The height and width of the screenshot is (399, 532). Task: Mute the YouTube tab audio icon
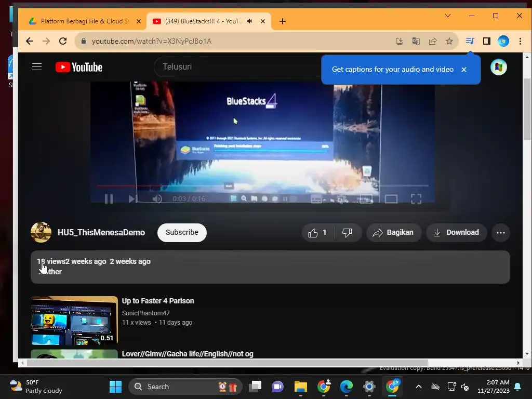pyautogui.click(x=250, y=21)
